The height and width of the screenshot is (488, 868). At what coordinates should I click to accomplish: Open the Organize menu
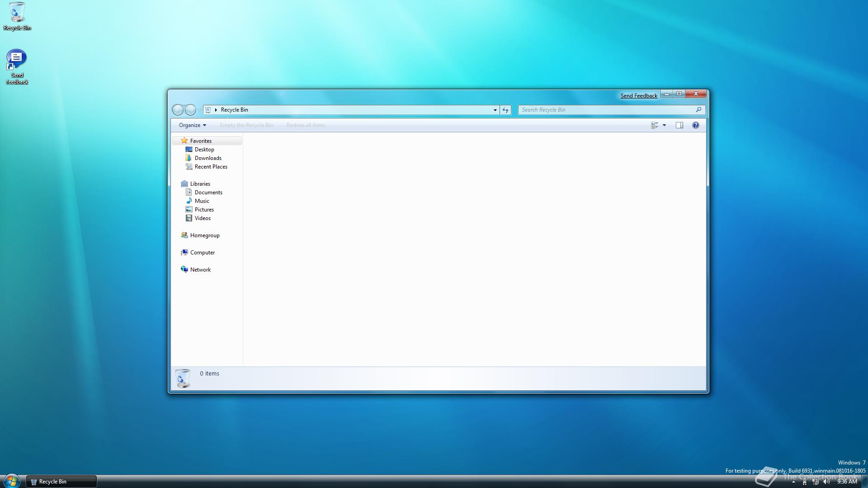pyautogui.click(x=193, y=125)
